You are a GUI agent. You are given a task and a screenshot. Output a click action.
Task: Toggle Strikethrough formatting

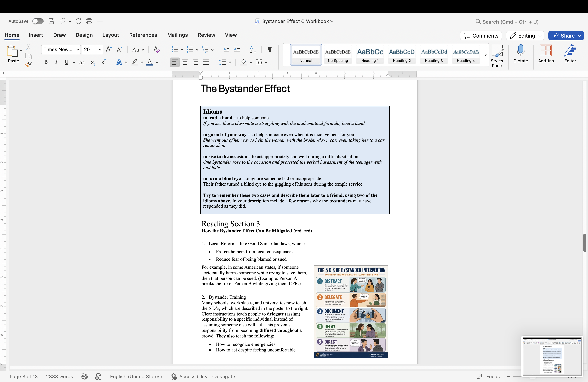click(82, 62)
